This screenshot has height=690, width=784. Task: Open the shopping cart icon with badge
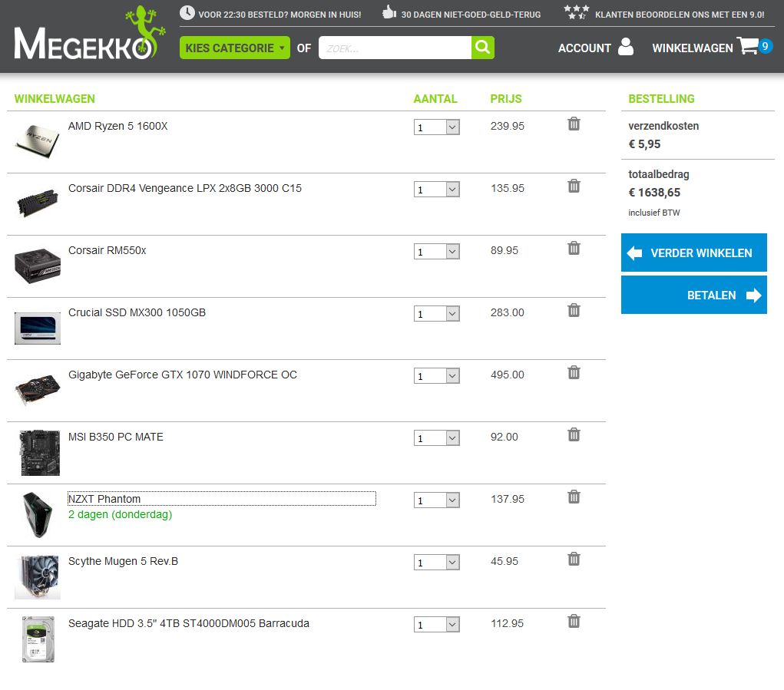[755, 46]
